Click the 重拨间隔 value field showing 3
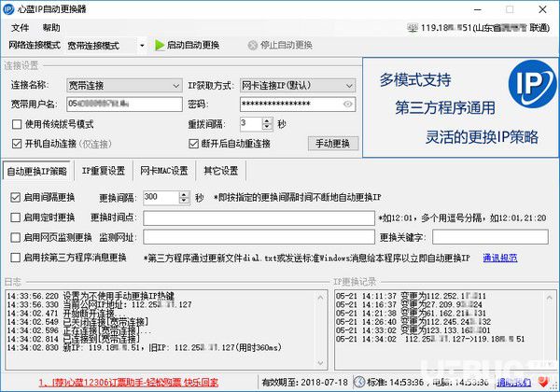This screenshot has width=560, height=392. [x=251, y=124]
